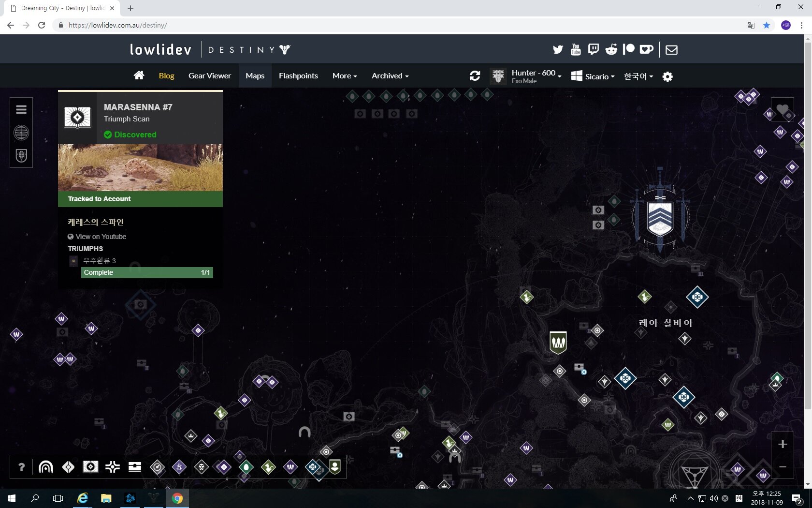
Task: Click the refresh sync icon beside Hunter
Action: tap(475, 76)
